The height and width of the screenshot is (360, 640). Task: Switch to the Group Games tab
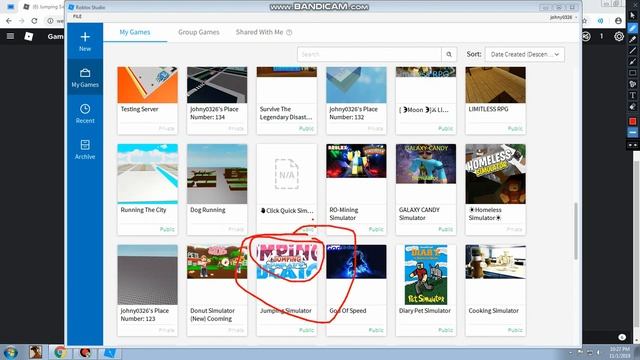pos(199,32)
